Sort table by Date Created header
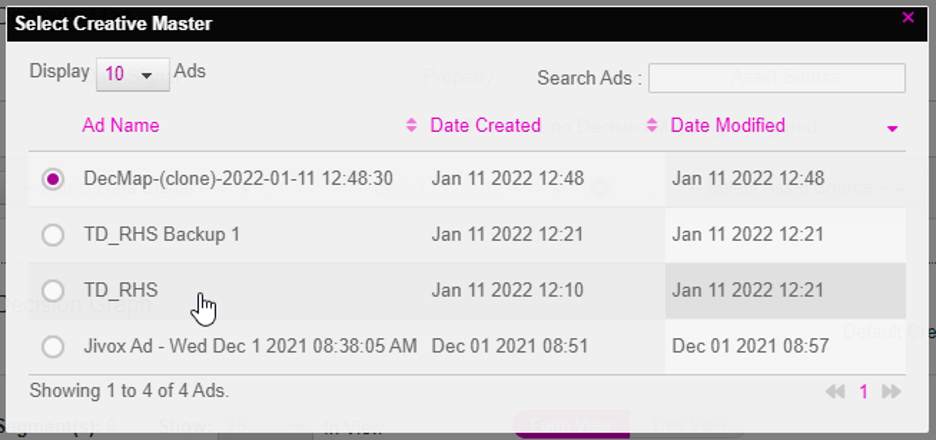936x440 pixels. [x=485, y=125]
